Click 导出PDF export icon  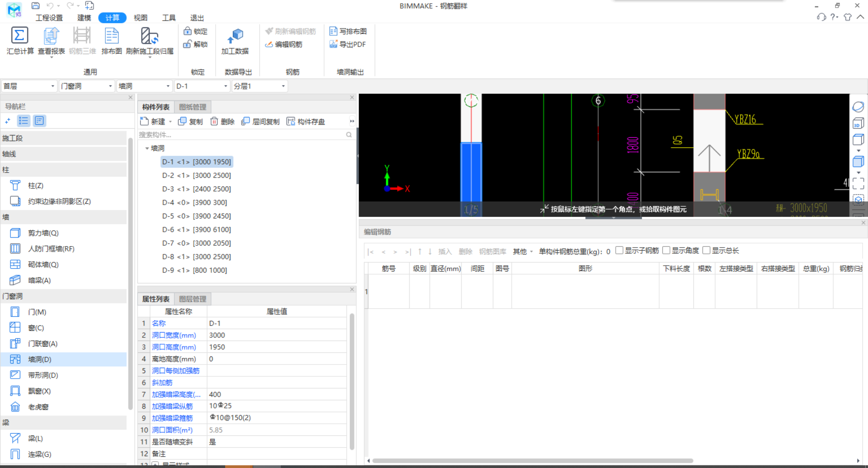(334, 44)
